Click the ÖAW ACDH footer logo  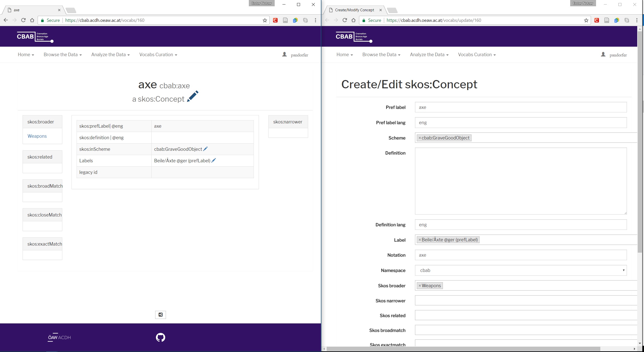[x=59, y=337]
